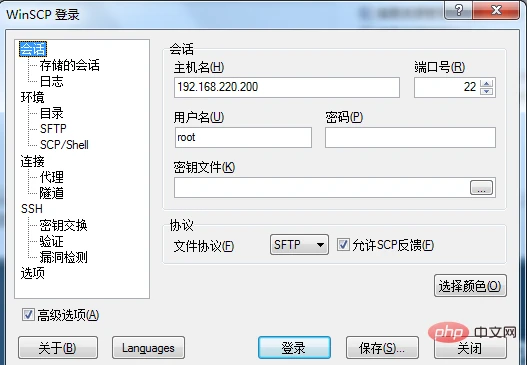The height and width of the screenshot is (365, 527).
Task: Open the 密钥交换 settings page
Action: 64,225
